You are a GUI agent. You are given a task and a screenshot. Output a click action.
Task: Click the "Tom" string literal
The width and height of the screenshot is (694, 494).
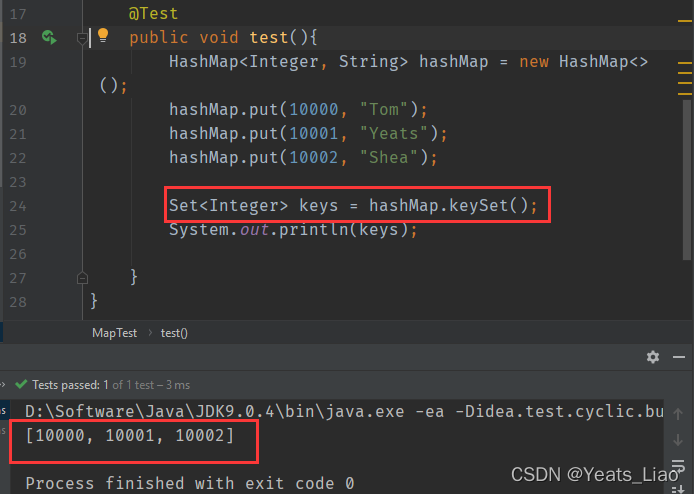[383, 109]
